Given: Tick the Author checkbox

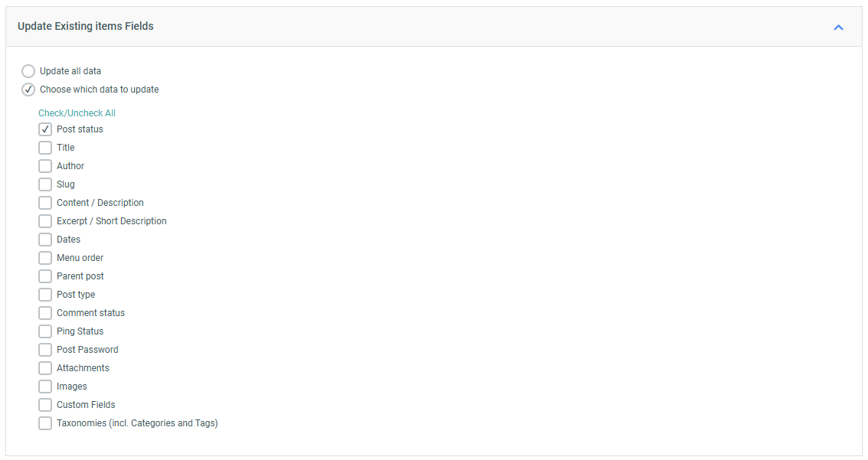Looking at the screenshot, I should click(45, 166).
